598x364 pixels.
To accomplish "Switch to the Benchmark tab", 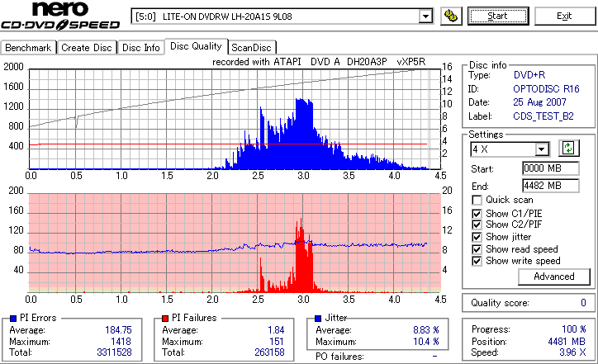I will [28, 48].
